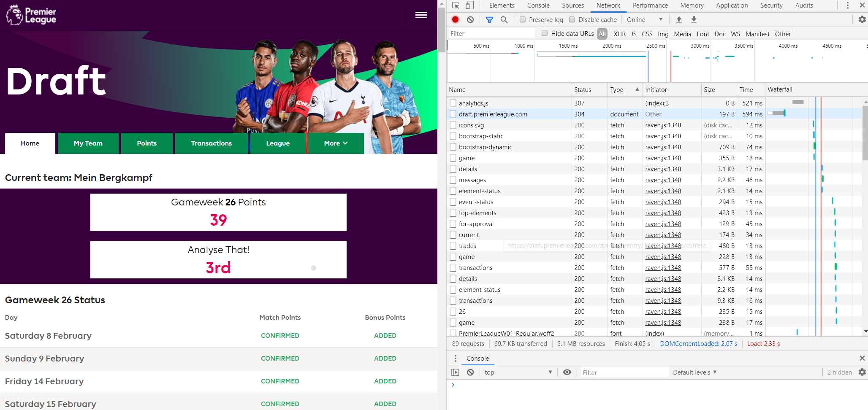Open the Online throttling dropdown

coord(645,19)
